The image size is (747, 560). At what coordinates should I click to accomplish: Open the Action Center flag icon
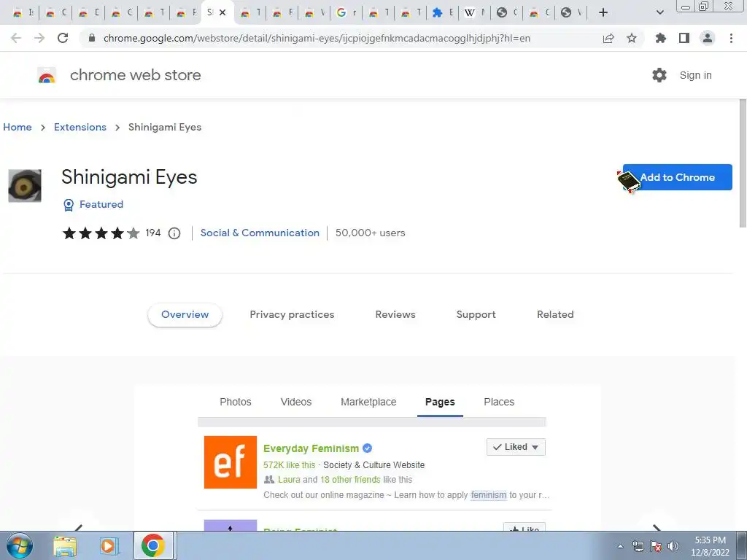pyautogui.click(x=656, y=546)
